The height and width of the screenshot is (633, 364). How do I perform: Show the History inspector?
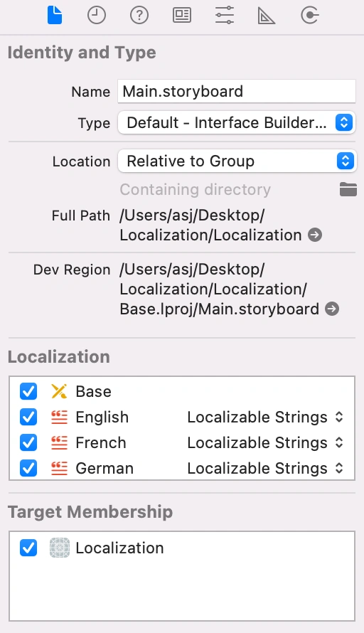[x=97, y=16]
